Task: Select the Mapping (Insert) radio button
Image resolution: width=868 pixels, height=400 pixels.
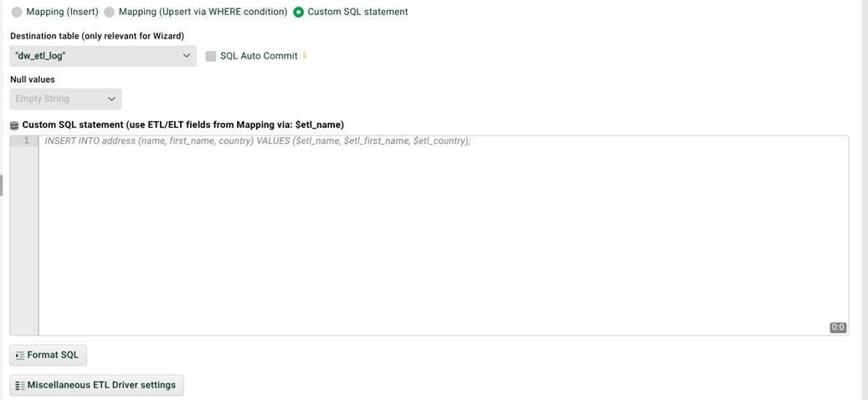Action: coord(18,12)
